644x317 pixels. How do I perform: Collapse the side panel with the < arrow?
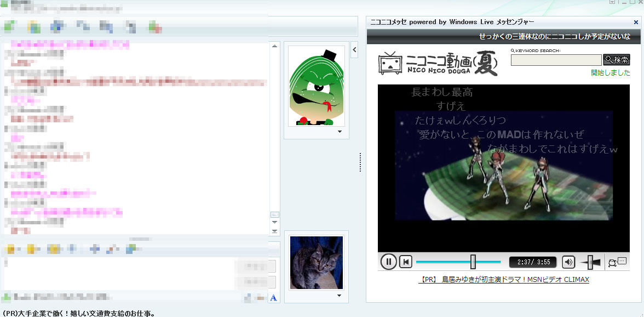pos(354,50)
